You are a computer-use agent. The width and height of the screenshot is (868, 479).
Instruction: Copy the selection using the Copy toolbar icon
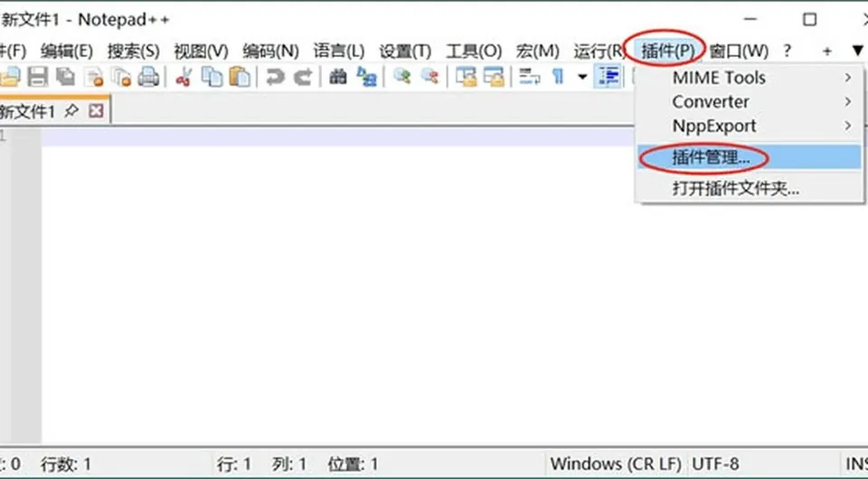(x=212, y=77)
